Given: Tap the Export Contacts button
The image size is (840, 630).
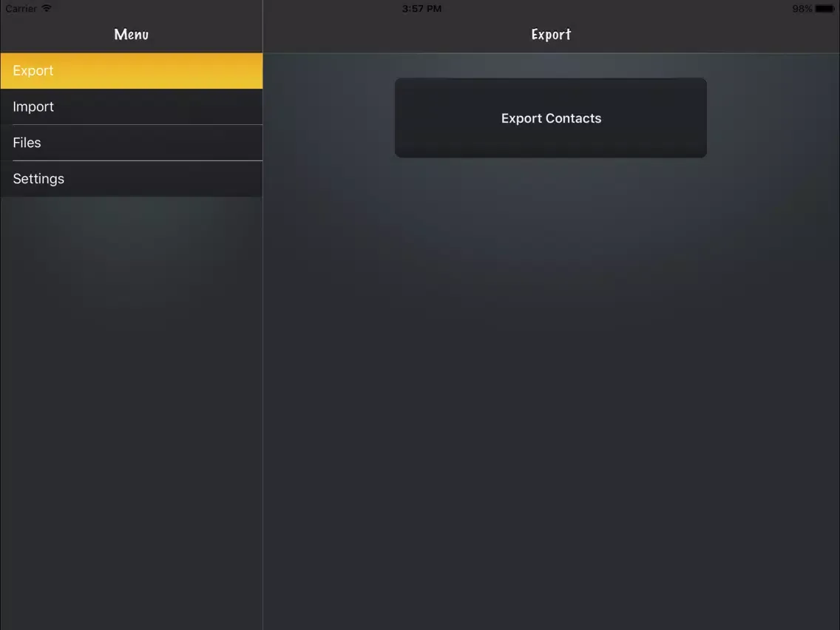Looking at the screenshot, I should (551, 118).
